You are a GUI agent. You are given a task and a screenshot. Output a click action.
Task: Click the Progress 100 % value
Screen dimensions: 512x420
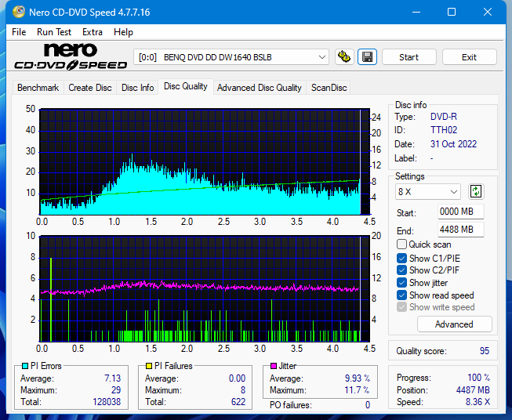(478, 378)
